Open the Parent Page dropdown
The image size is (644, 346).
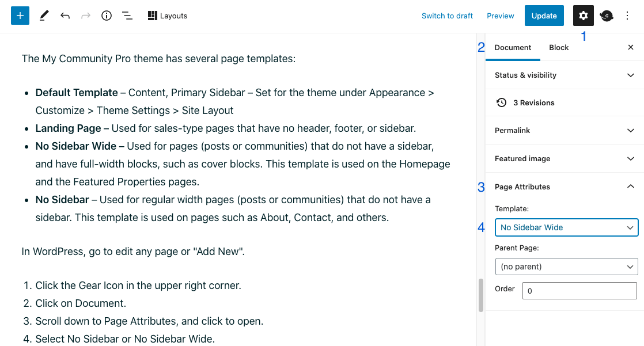coord(566,267)
